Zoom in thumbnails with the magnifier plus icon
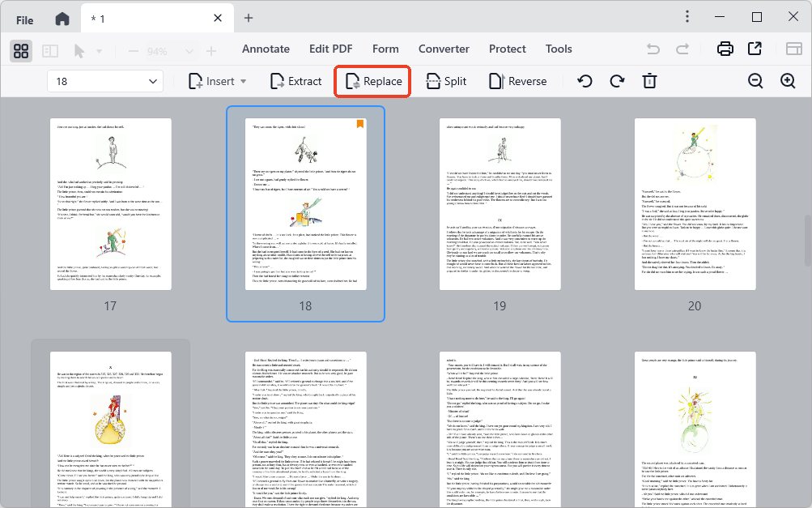Image resolution: width=812 pixels, height=508 pixels. (787, 81)
